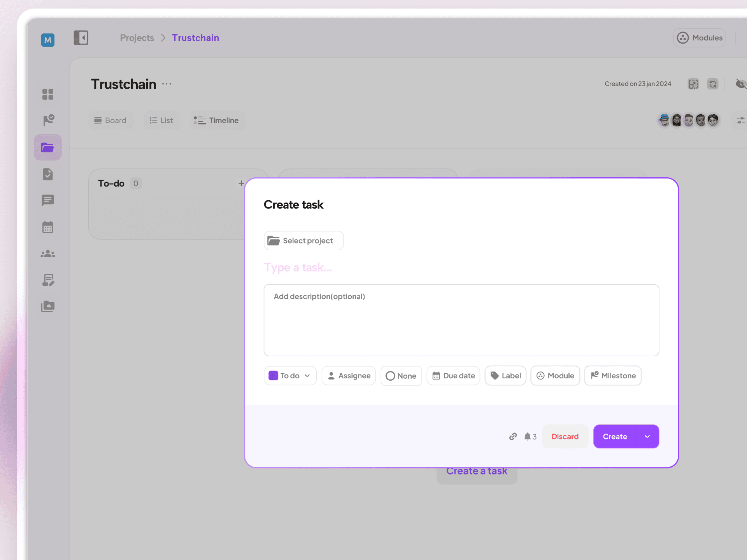Click the copy link icon in dialog
The width and height of the screenshot is (747, 560).
coord(513,436)
